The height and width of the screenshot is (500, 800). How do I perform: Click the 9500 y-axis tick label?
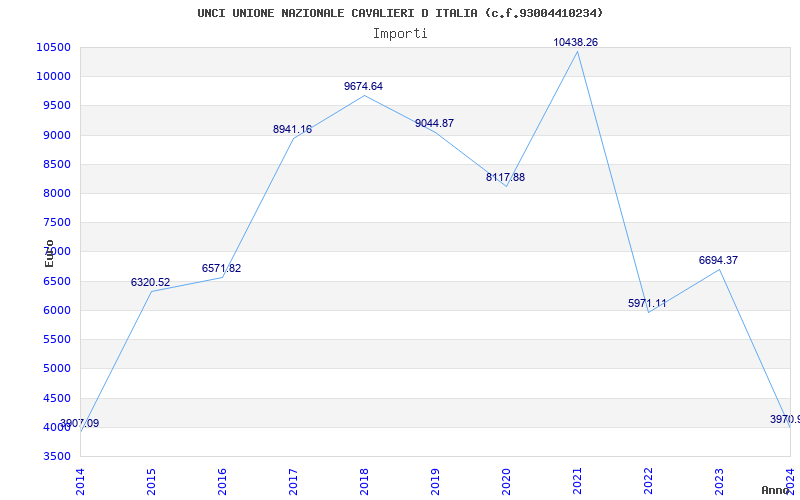pyautogui.click(x=56, y=106)
